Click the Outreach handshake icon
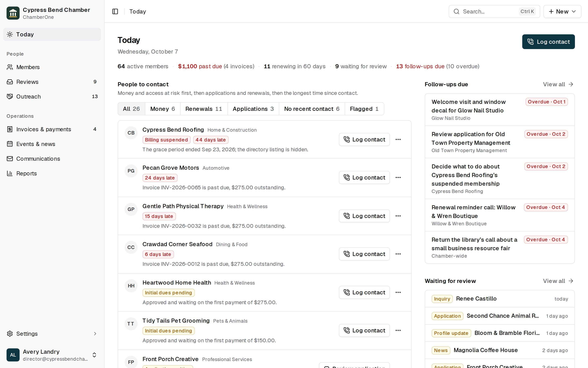The image size is (588, 368). (x=10, y=96)
